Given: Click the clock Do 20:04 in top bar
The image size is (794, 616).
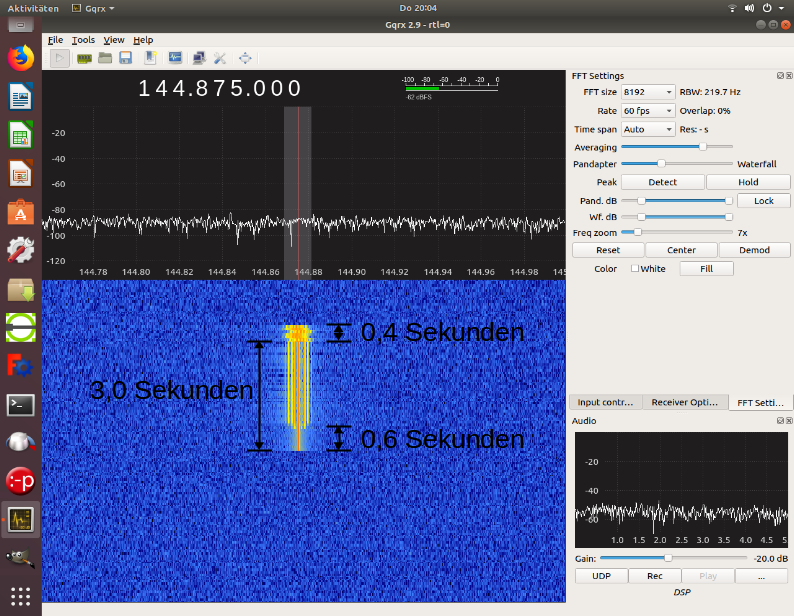Looking at the screenshot, I should coord(418,8).
